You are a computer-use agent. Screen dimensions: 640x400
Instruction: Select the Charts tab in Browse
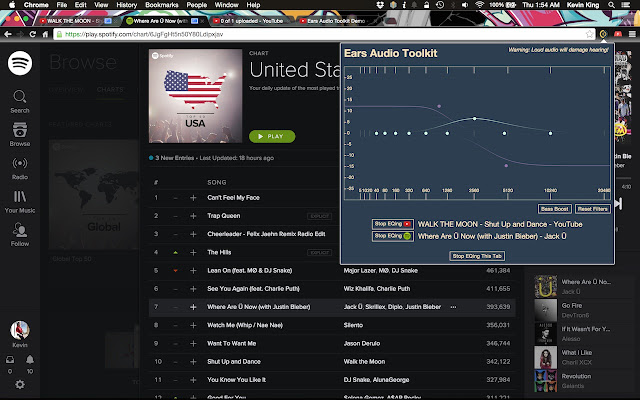click(x=110, y=89)
